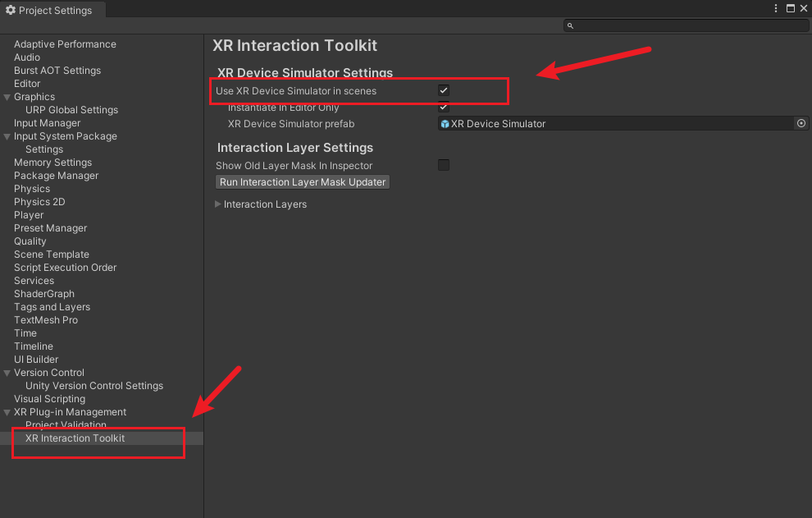The height and width of the screenshot is (518, 812).
Task: Run Interaction Layer Mask Updater
Action: (x=303, y=182)
